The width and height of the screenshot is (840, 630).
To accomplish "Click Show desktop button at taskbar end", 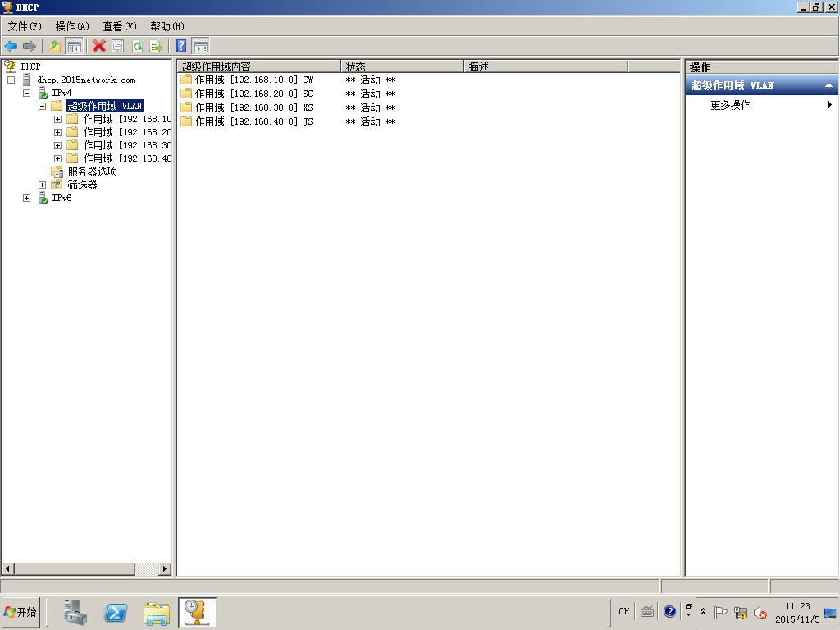I will (x=830, y=612).
